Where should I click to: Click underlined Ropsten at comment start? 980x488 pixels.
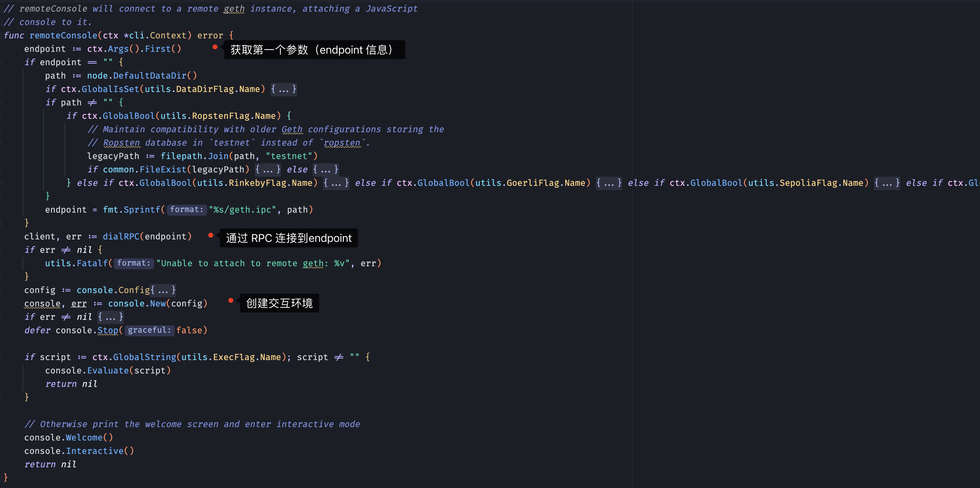tap(122, 143)
